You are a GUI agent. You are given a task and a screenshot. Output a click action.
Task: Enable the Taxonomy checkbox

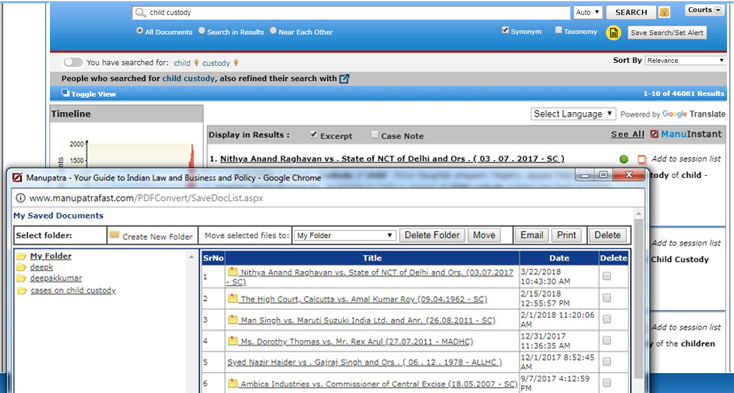coord(558,30)
